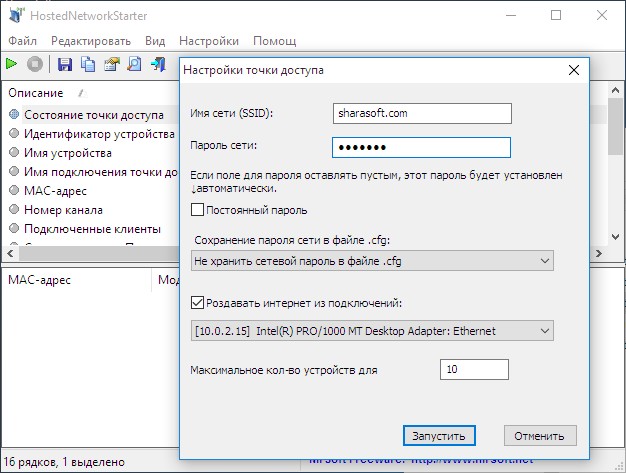
Task: Open the Intel PRO/1000 adapter dropdown
Action: [x=372, y=331]
